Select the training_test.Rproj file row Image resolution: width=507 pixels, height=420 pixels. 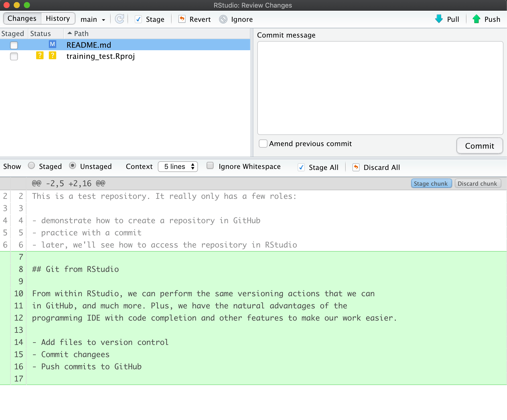tap(125, 56)
